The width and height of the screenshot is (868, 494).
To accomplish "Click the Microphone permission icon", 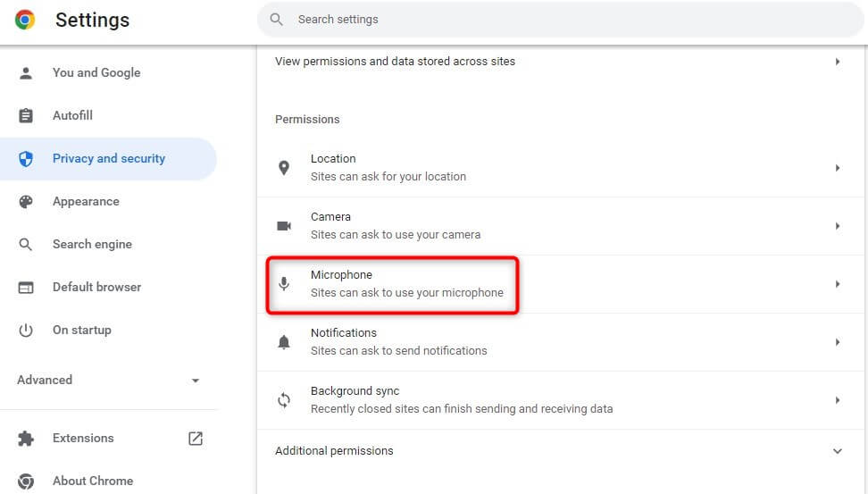I will [x=284, y=284].
